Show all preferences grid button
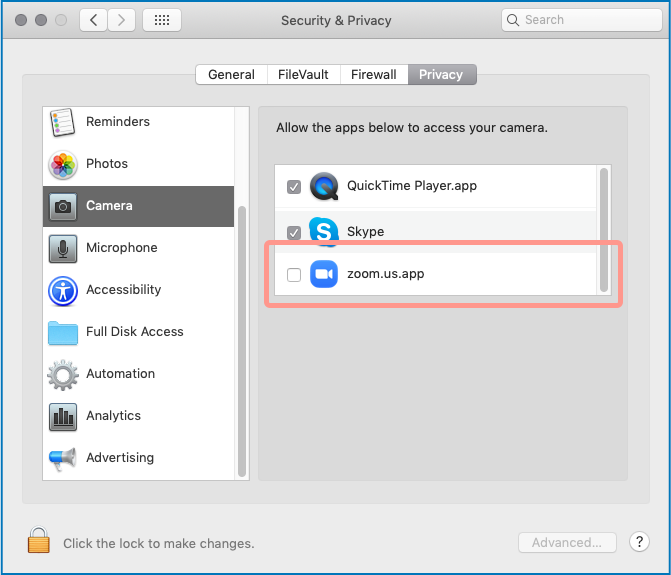This screenshot has width=671, height=575. tap(162, 20)
